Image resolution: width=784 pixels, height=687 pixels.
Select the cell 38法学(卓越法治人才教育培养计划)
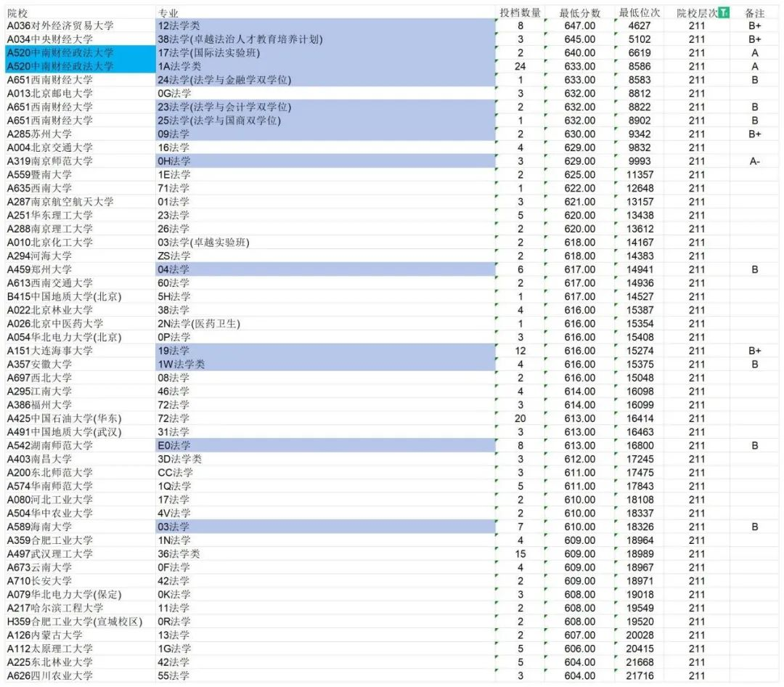pyautogui.click(x=324, y=39)
